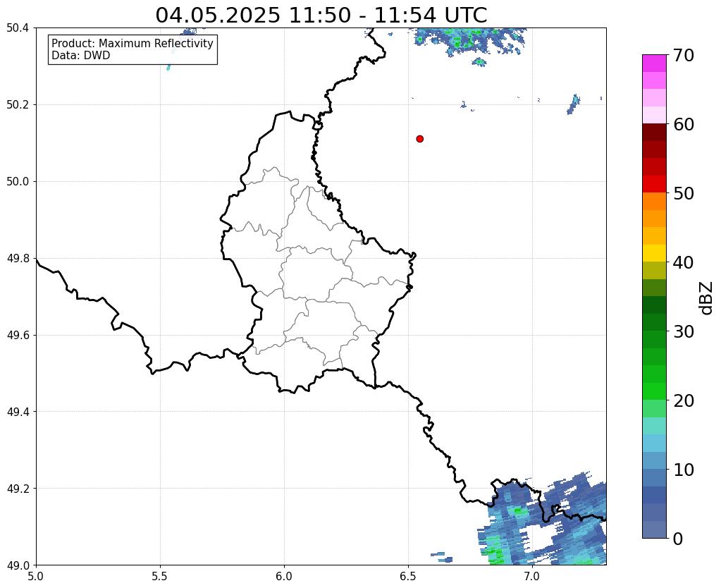Click the colorbar tick label 30

[684, 331]
